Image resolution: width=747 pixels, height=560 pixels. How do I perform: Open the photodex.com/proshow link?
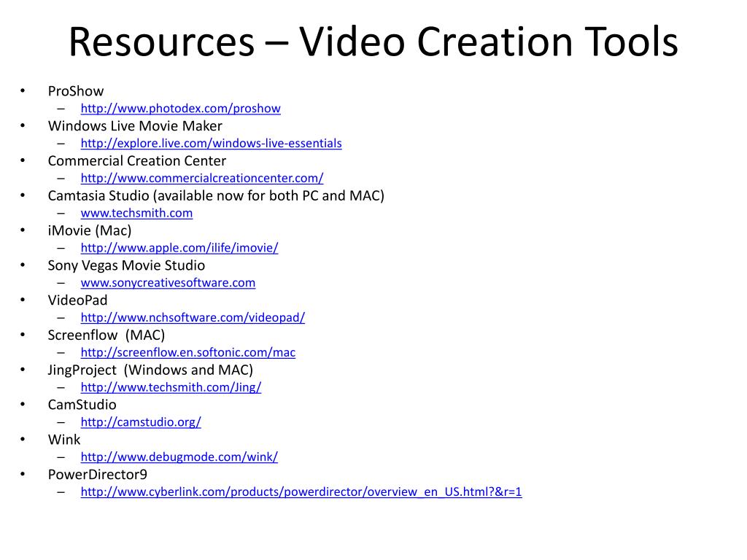pyautogui.click(x=181, y=109)
